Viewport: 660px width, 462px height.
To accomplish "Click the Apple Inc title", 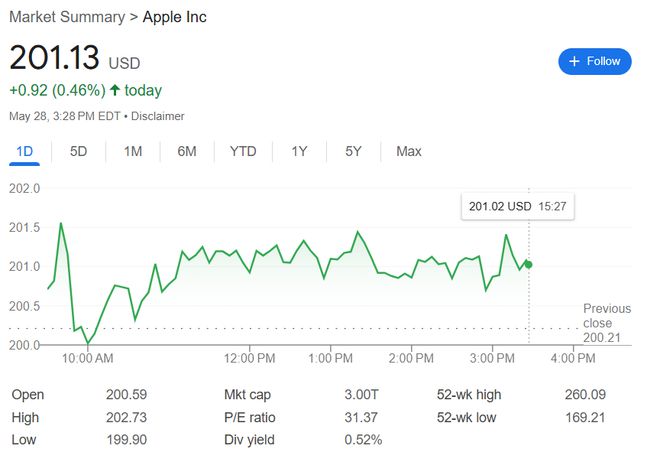I will point(175,17).
